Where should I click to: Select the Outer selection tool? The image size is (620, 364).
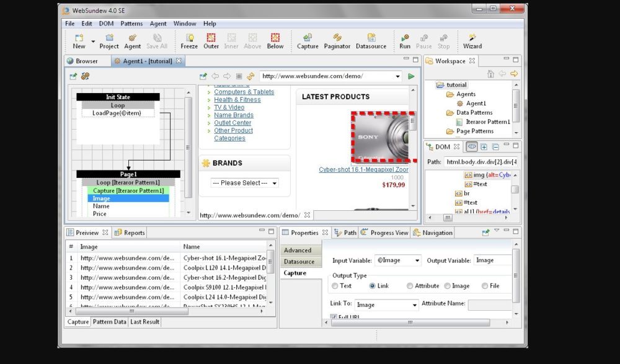[x=211, y=41]
